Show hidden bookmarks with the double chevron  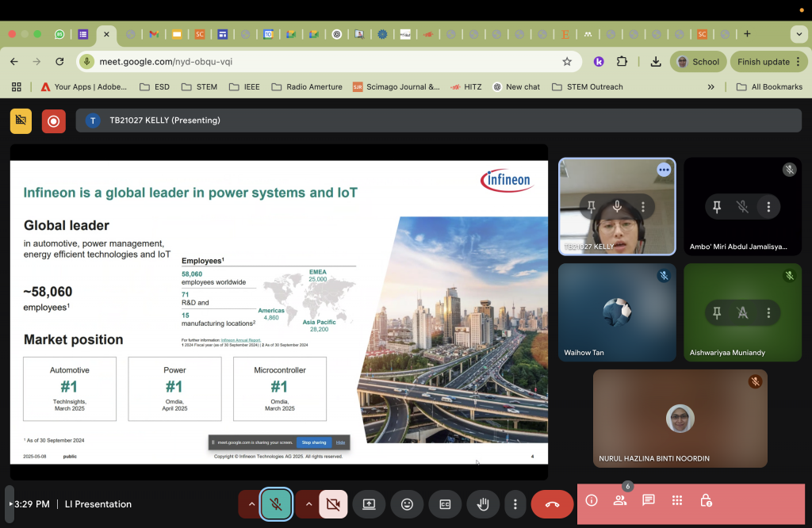coord(711,87)
